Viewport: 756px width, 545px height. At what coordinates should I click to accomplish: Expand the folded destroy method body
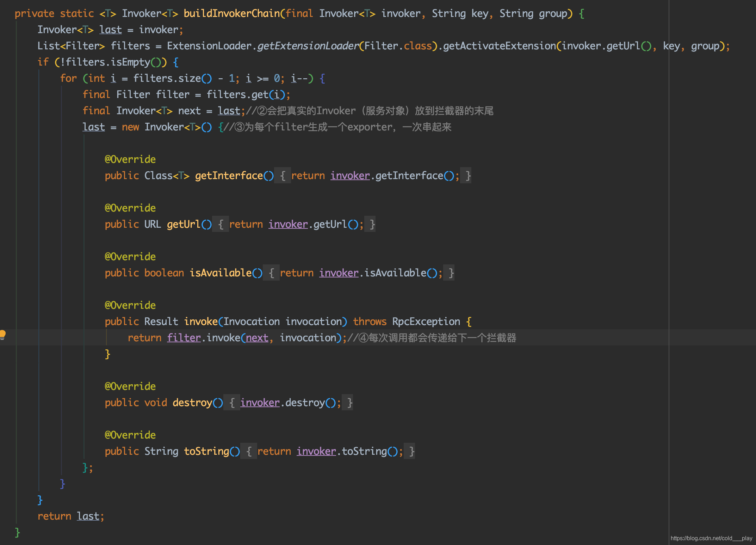tap(232, 403)
